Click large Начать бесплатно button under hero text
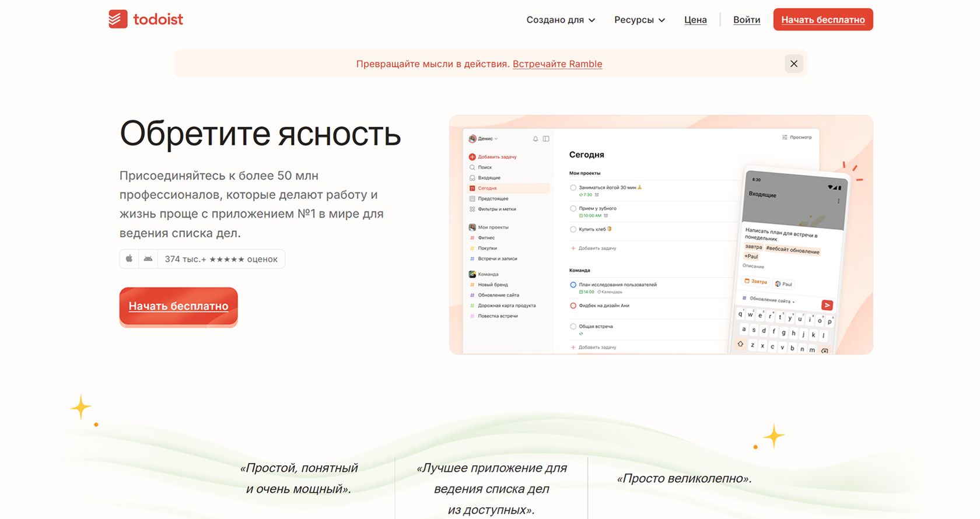Screen dimensions: 980x519 tap(178, 306)
